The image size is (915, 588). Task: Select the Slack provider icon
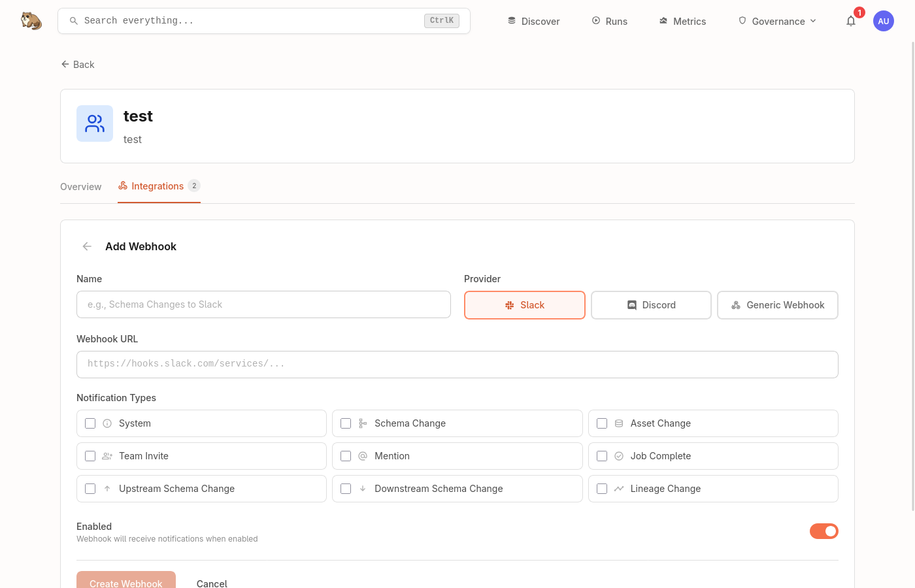(x=508, y=305)
